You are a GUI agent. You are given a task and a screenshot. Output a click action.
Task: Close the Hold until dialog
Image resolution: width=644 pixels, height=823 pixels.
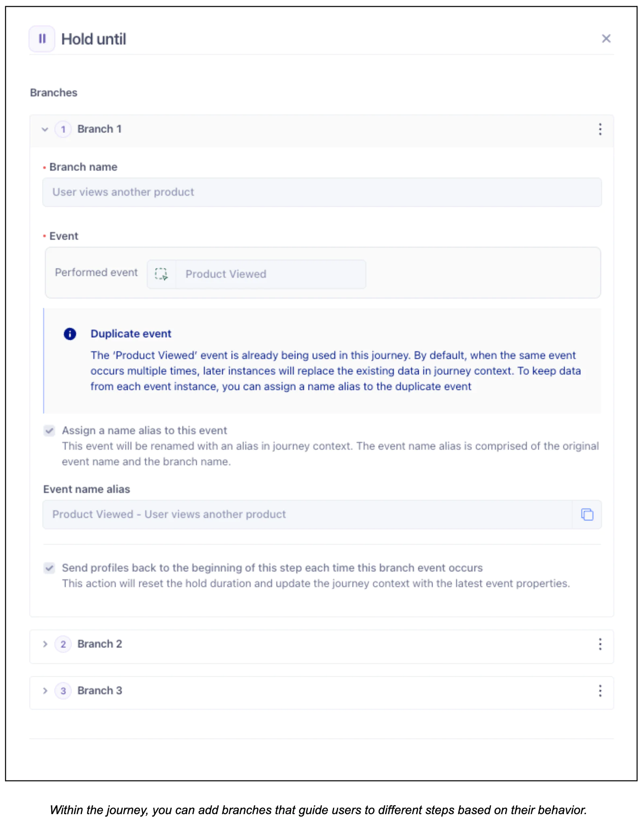pyautogui.click(x=606, y=39)
